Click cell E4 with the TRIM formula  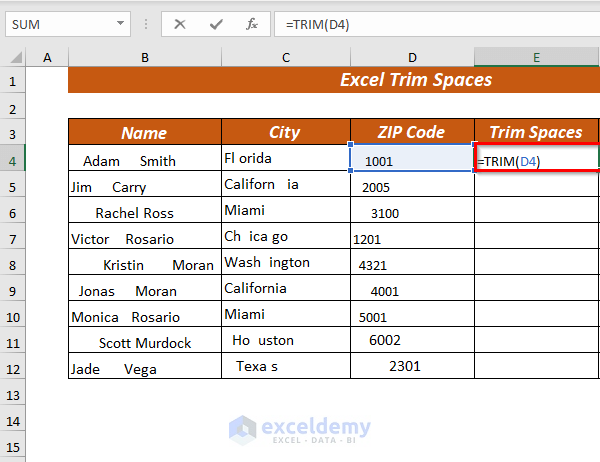click(536, 158)
